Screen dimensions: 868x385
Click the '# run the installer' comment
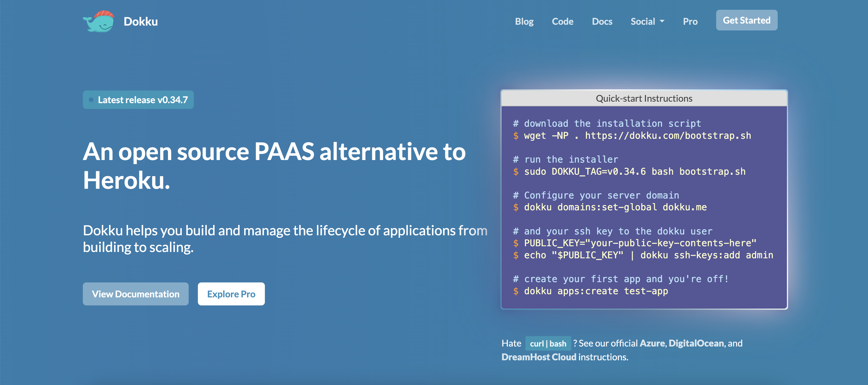[565, 159]
